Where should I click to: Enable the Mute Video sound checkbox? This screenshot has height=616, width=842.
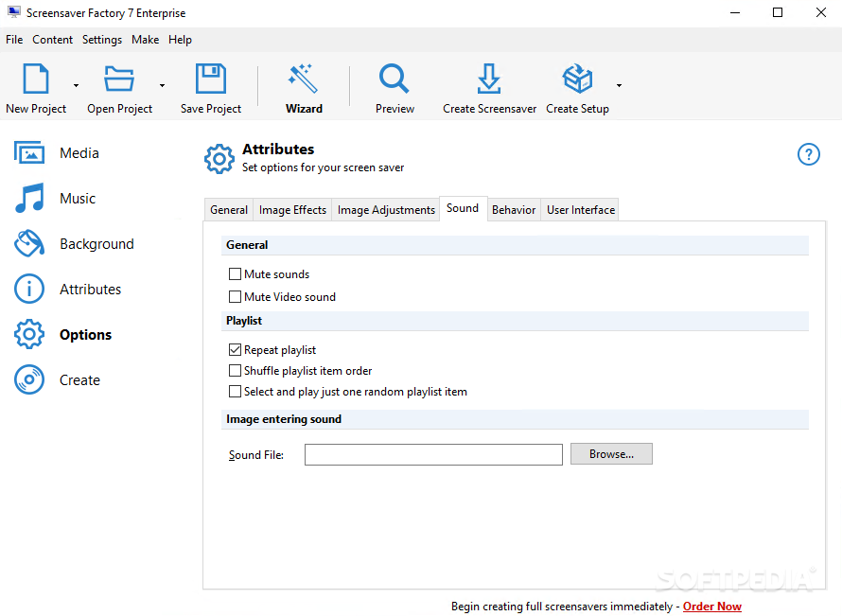click(x=235, y=297)
